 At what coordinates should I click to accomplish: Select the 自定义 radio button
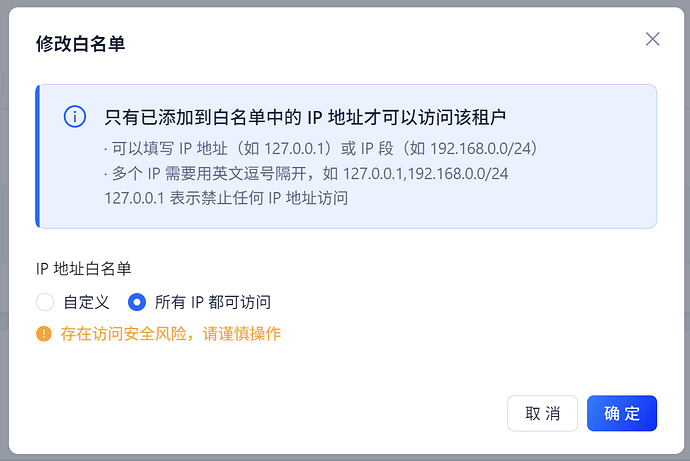pos(44,302)
